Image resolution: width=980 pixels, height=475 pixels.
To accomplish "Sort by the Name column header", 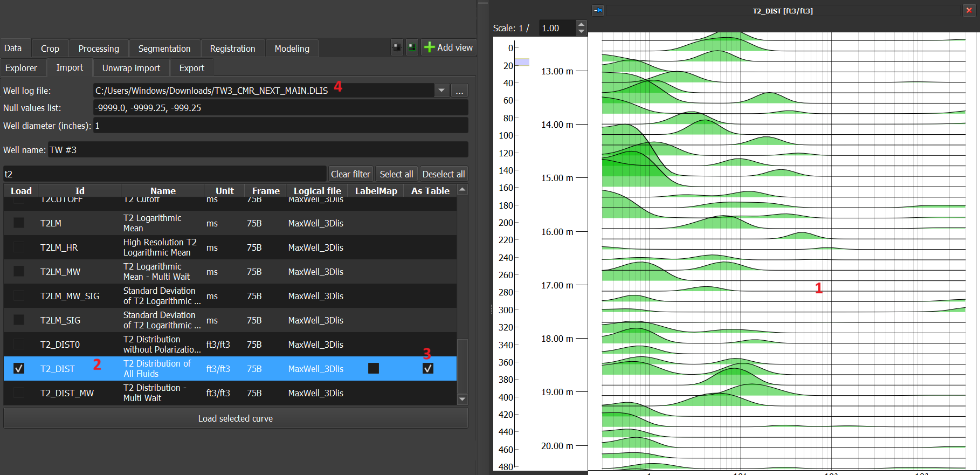I will click(x=163, y=191).
